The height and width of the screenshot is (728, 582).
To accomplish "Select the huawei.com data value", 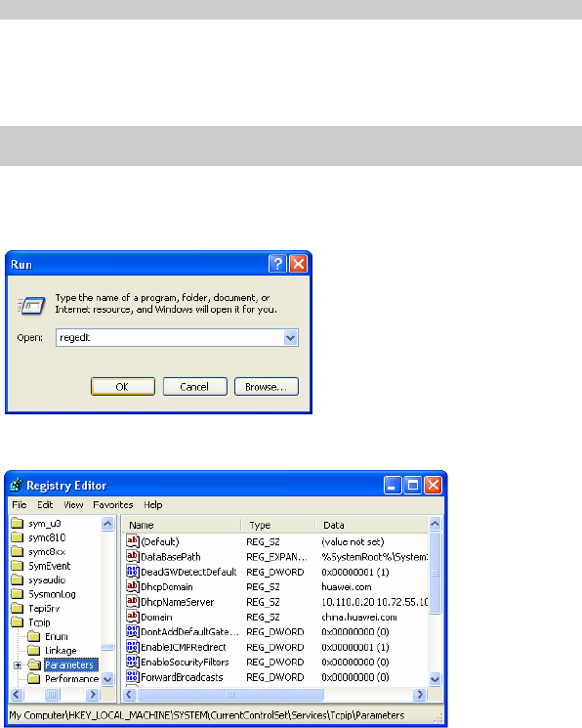I will 347,586.
